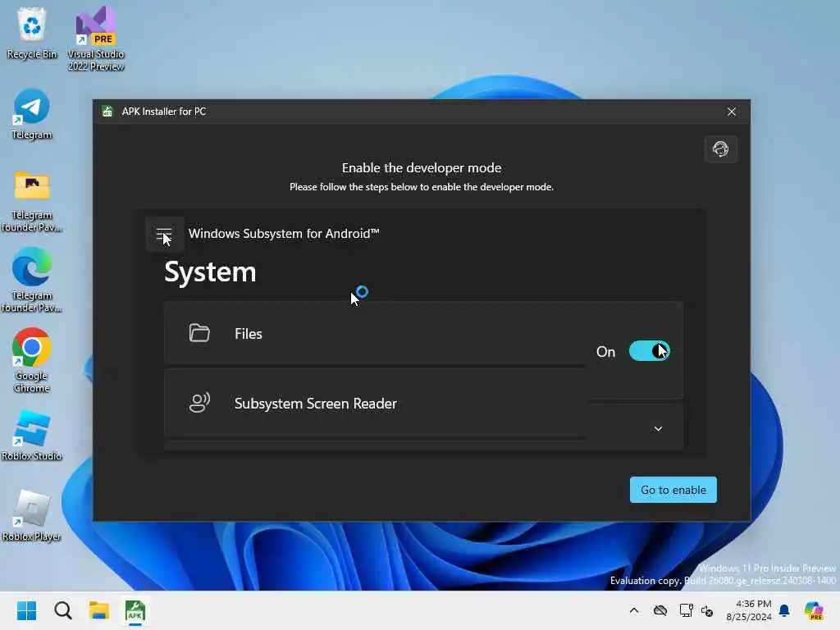Open the notifications bell icon
This screenshot has height=630, width=840.
pyautogui.click(x=784, y=610)
